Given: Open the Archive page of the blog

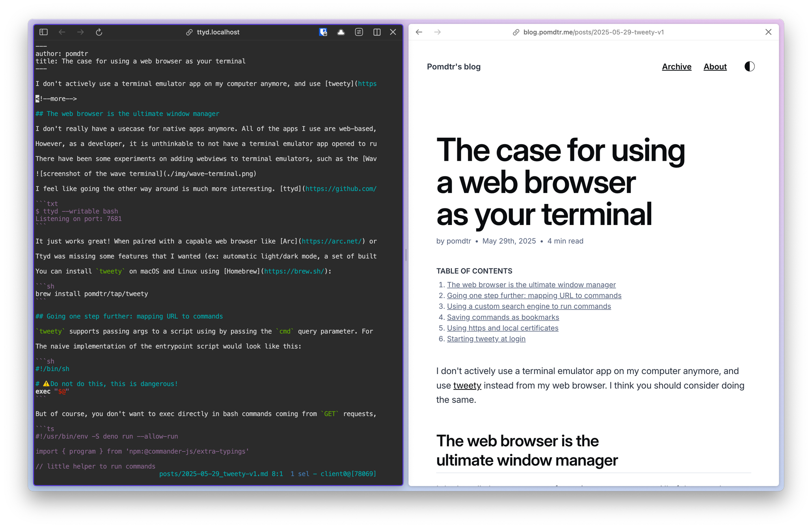Looking at the screenshot, I should coord(676,67).
